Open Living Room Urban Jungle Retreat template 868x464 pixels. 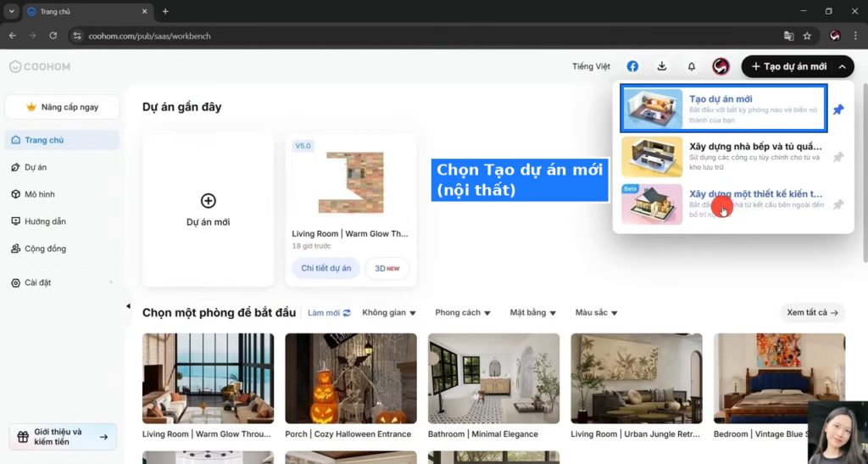pos(637,378)
